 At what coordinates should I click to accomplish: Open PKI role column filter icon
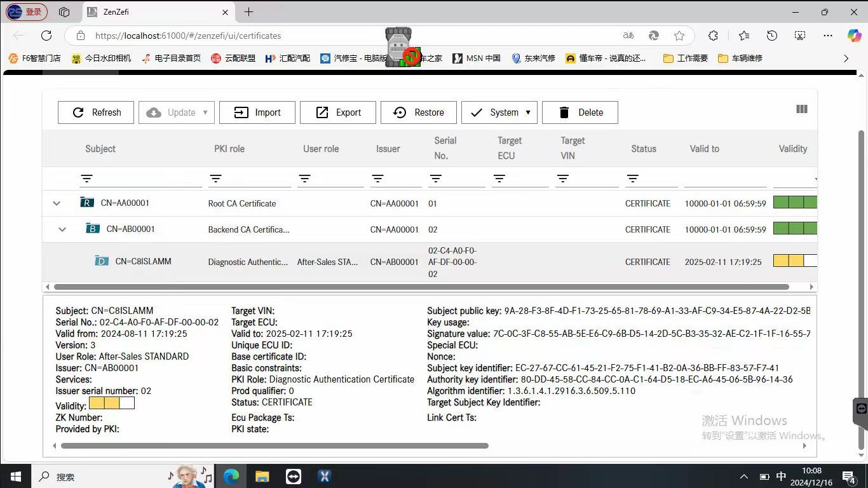(x=215, y=179)
